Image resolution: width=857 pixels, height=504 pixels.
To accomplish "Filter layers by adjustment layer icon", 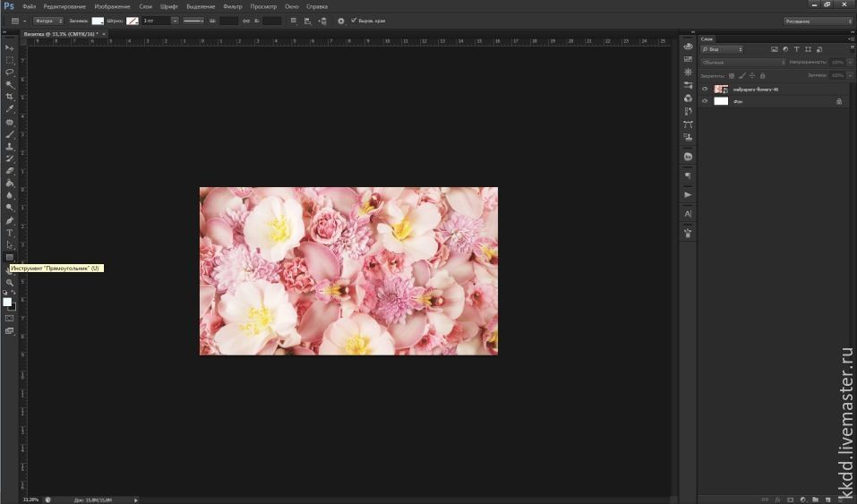I will click(x=785, y=49).
